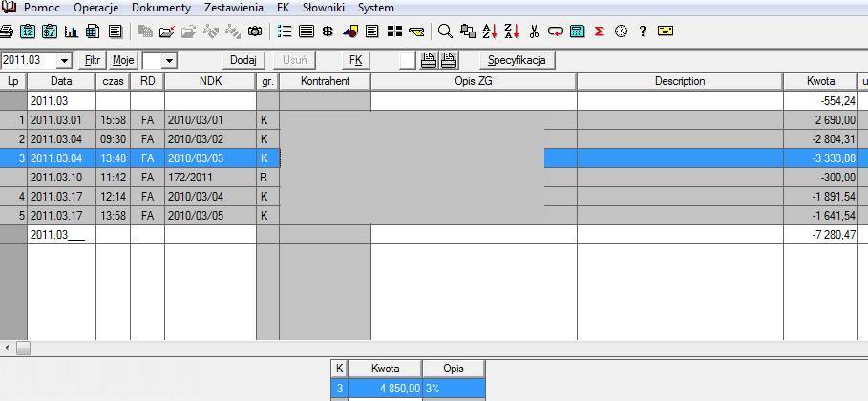This screenshot has width=868, height=401.
Task: Sort ascending with the A-Z icon
Action: click(489, 32)
